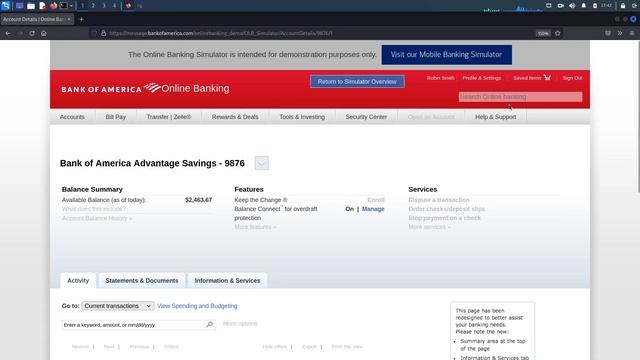Click Stop payment on a check
This screenshot has height=360, width=640.
444,218
